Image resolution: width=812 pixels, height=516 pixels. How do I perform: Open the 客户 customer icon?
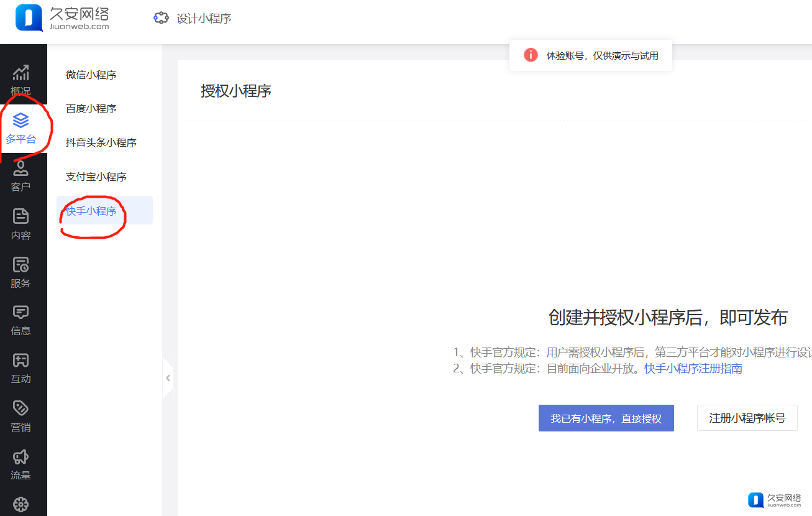point(21,168)
